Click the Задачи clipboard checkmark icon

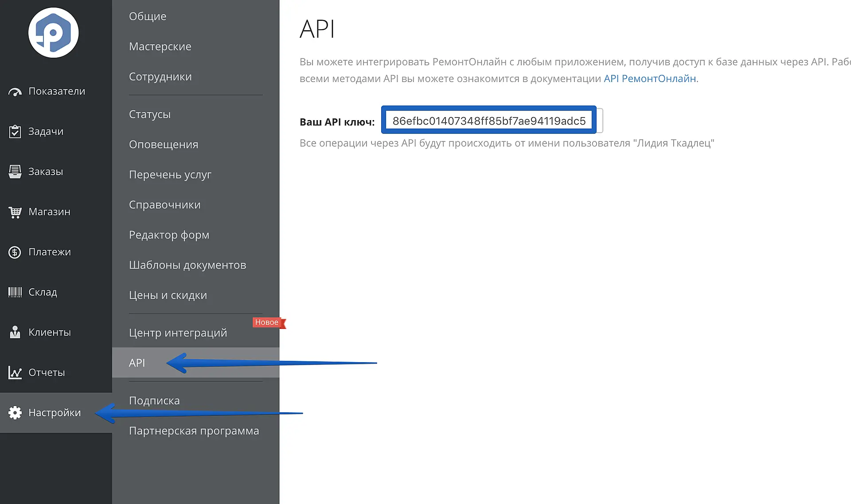[15, 132]
